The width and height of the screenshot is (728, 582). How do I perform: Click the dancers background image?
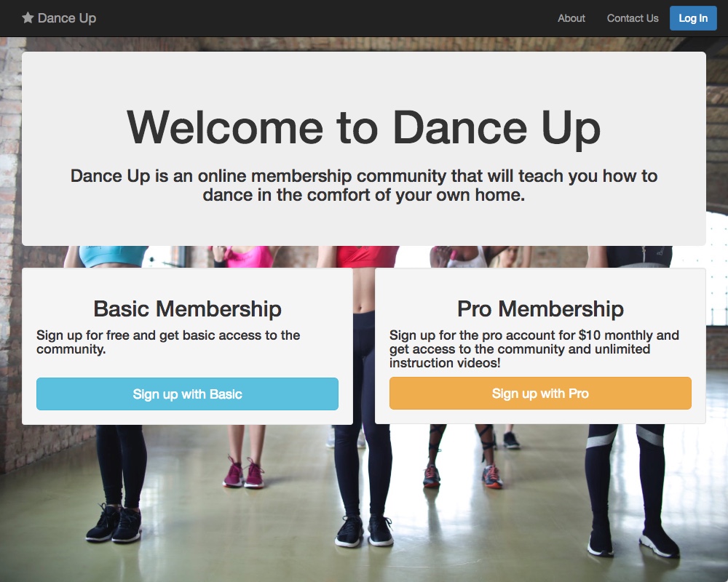coord(364,502)
